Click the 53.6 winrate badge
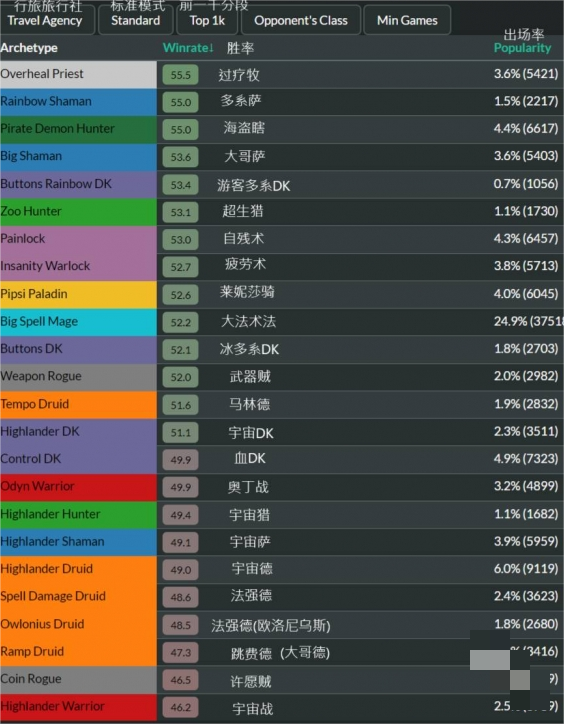Screen dimensions: 564x724 click(x=181, y=157)
